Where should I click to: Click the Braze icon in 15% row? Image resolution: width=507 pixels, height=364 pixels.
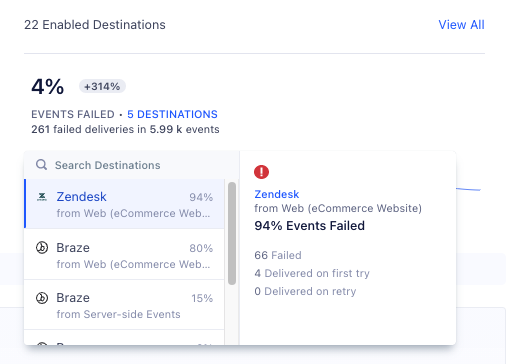click(x=42, y=298)
